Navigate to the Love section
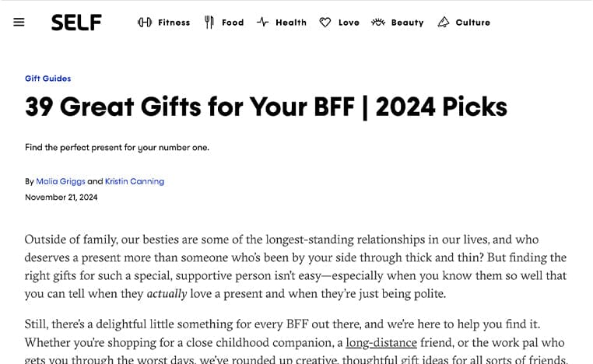 click(x=349, y=23)
